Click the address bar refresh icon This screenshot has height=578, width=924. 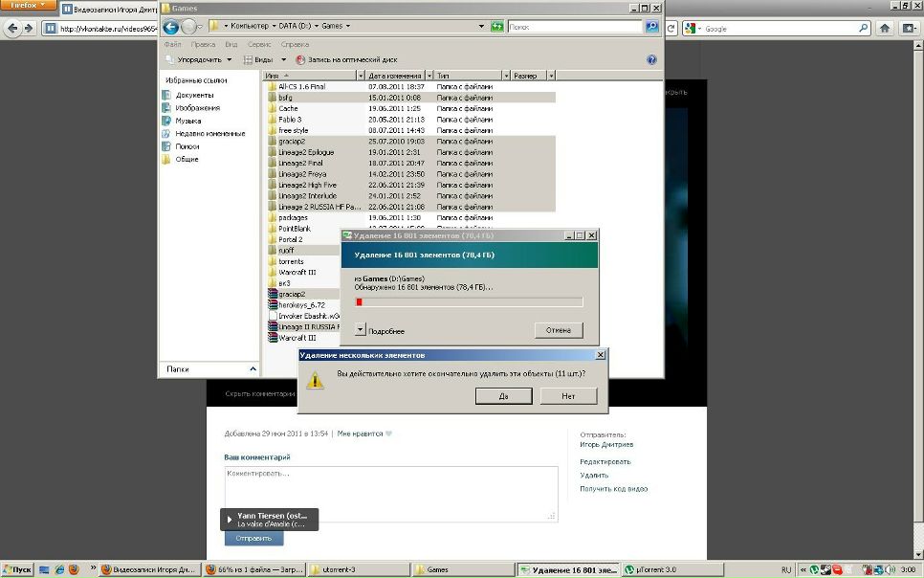tap(497, 27)
